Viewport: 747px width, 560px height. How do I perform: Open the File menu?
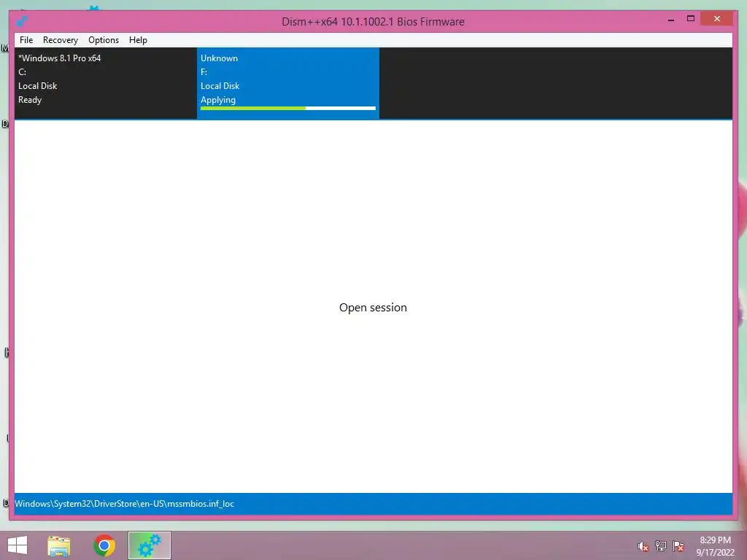tap(26, 40)
